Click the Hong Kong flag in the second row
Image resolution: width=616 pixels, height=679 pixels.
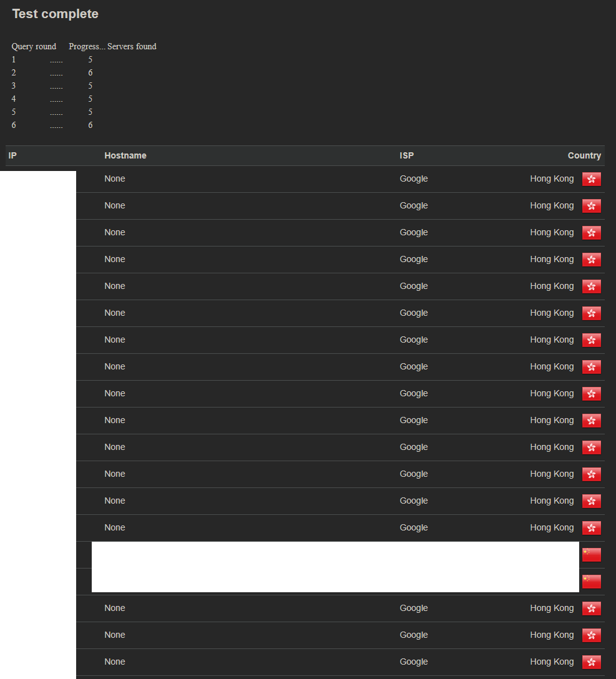(591, 205)
